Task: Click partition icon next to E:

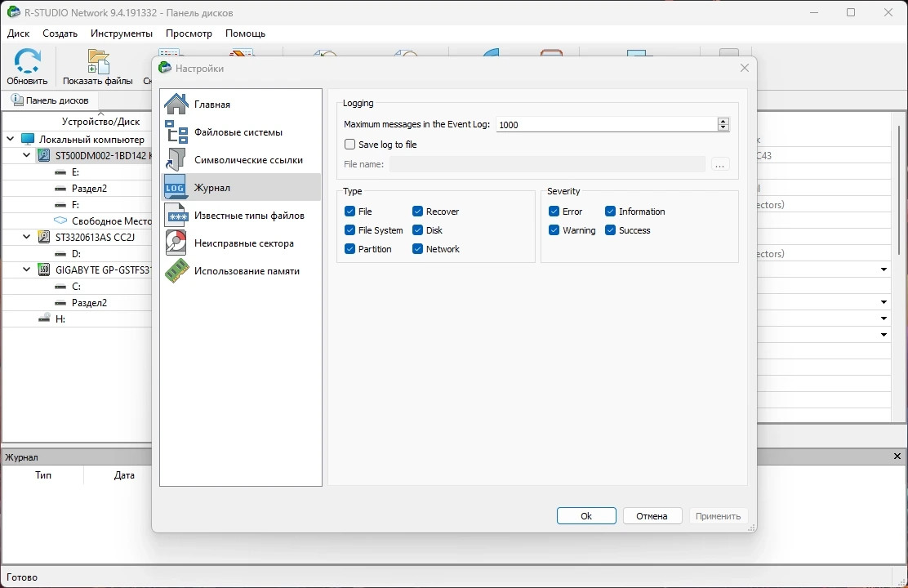Action: (60, 172)
